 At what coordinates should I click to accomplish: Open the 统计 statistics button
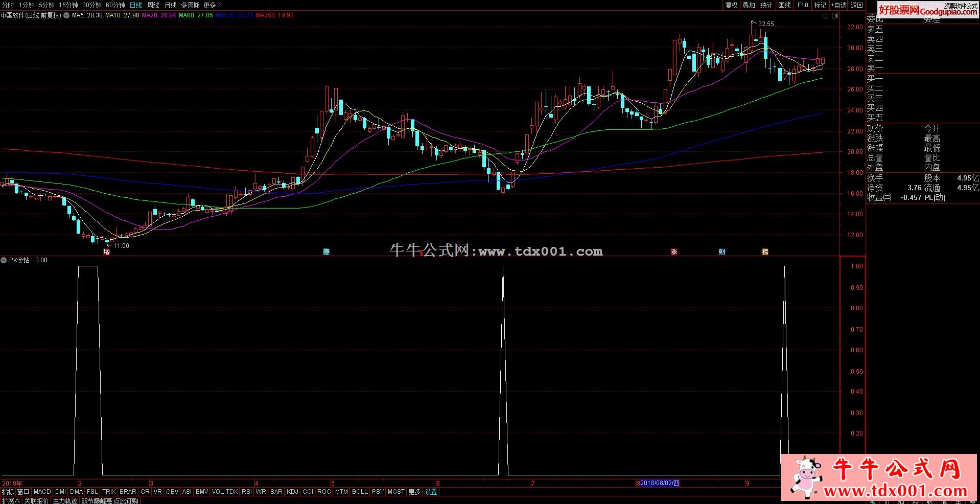pyautogui.click(x=766, y=5)
